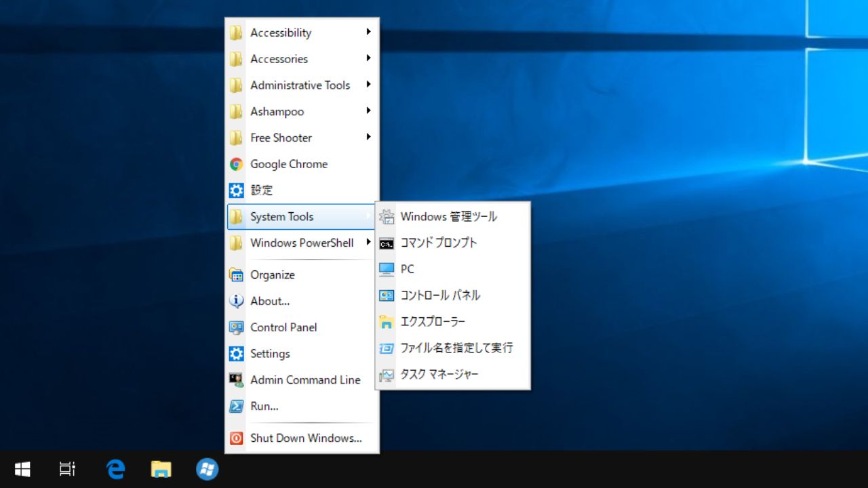Click the Shut Down Windows power icon
The image size is (868, 488).
(236, 438)
